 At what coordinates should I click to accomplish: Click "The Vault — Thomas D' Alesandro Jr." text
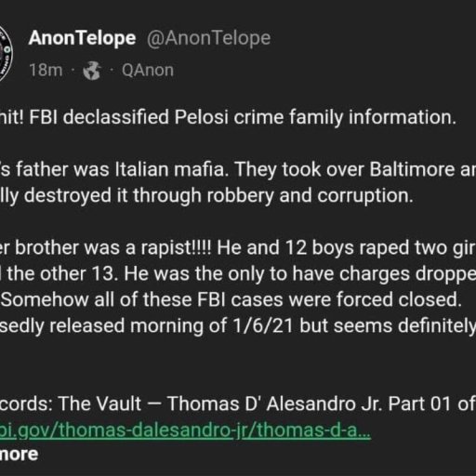click(x=221, y=404)
